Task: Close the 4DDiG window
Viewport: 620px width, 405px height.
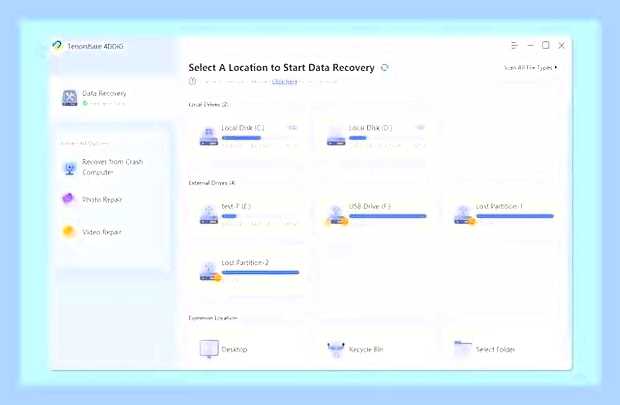Action: point(561,45)
